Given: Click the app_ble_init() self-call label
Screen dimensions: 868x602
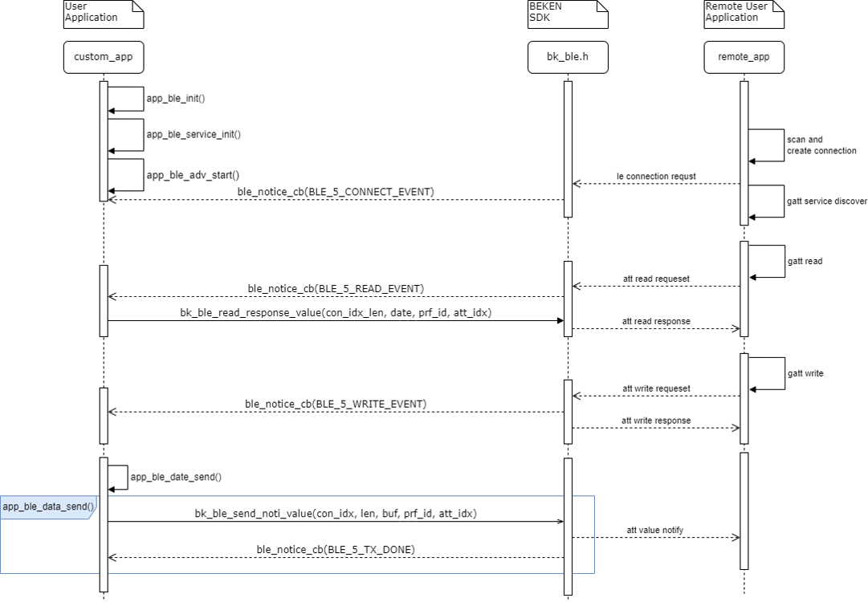Looking at the screenshot, I should pyautogui.click(x=176, y=99).
